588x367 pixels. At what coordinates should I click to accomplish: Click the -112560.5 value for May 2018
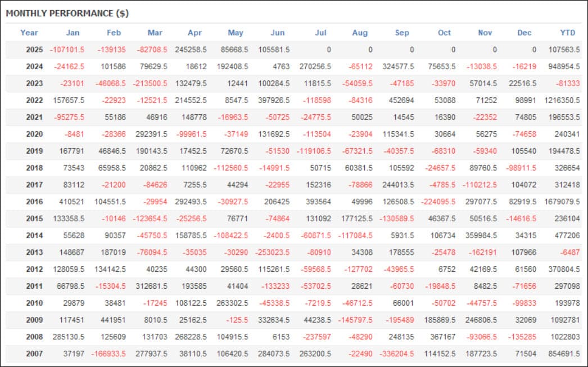tap(230, 168)
